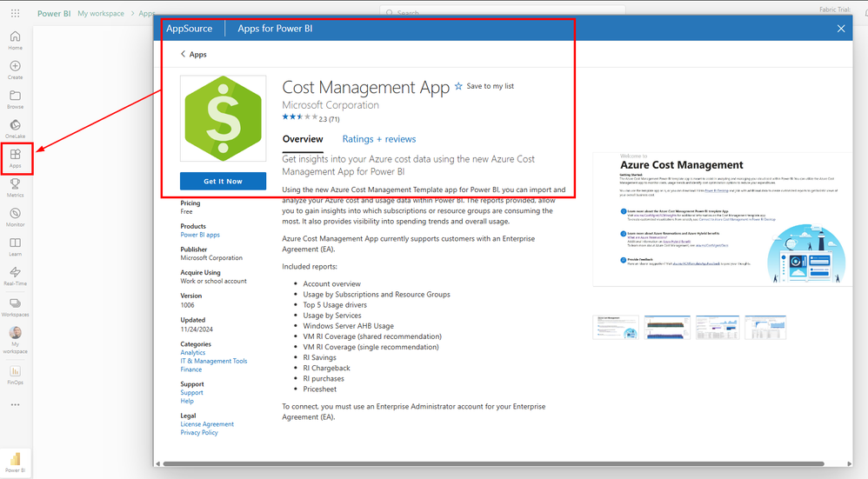Image resolution: width=868 pixels, height=479 pixels.
Task: Click Fabric Trial text in header
Action: (835, 10)
